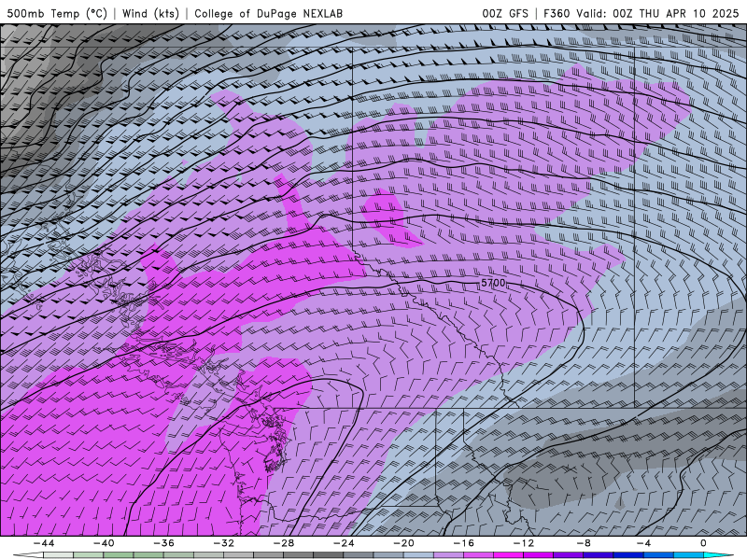Click the -36 value on the color scale
Screen dimensions: 747x560
tap(163, 543)
